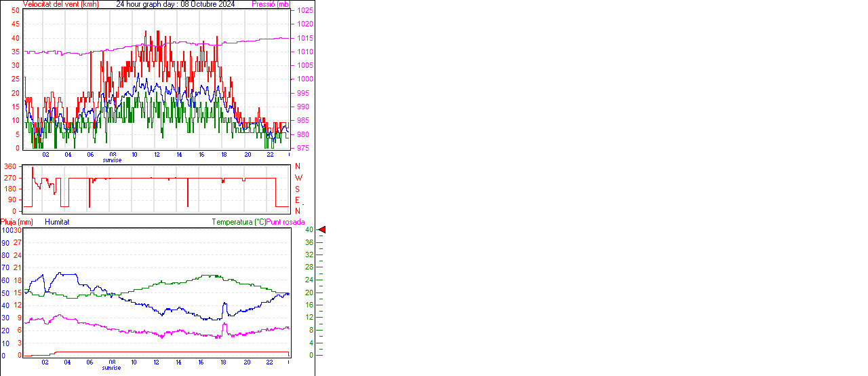
Task: Click the sunrise label under the wind graph
Action: (112, 160)
